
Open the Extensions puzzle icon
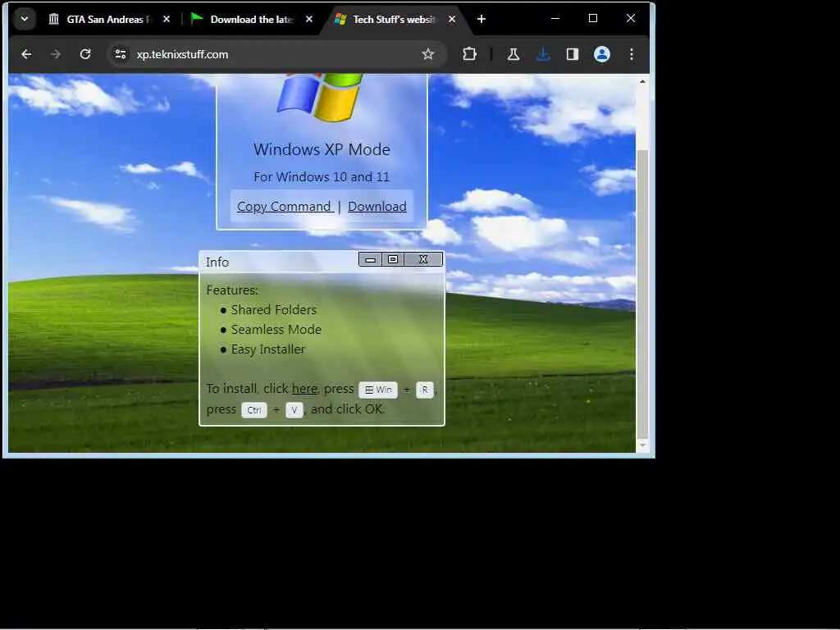[x=469, y=54]
